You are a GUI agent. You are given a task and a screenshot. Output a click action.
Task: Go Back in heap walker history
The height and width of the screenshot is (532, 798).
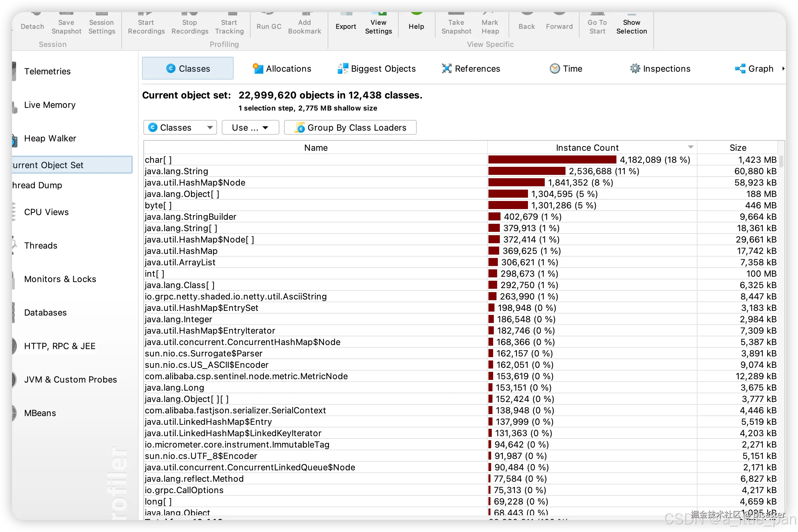[526, 22]
